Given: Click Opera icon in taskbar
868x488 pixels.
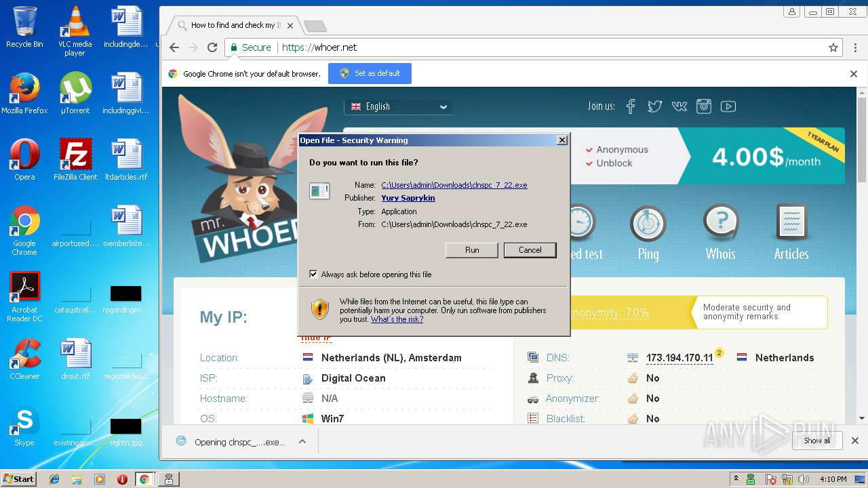Looking at the screenshot, I should tap(122, 479).
